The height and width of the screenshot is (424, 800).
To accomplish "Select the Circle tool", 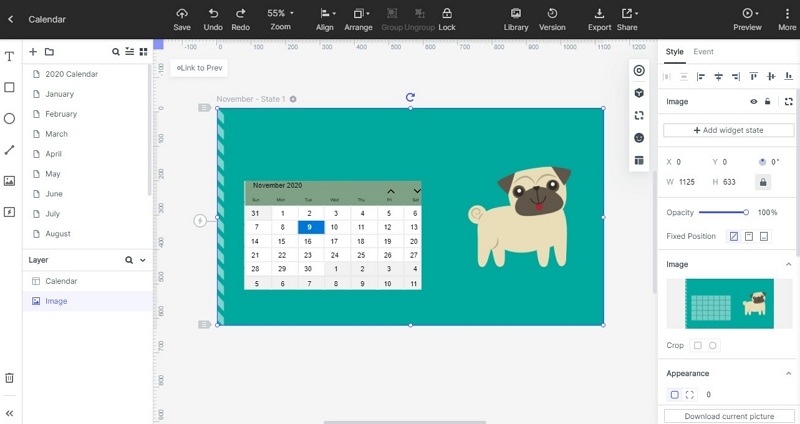I will click(9, 118).
